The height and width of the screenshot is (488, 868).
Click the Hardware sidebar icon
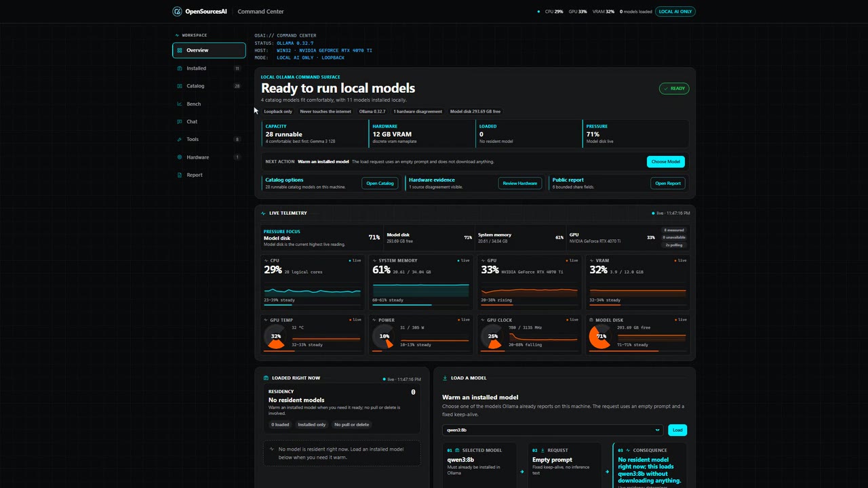(x=180, y=157)
